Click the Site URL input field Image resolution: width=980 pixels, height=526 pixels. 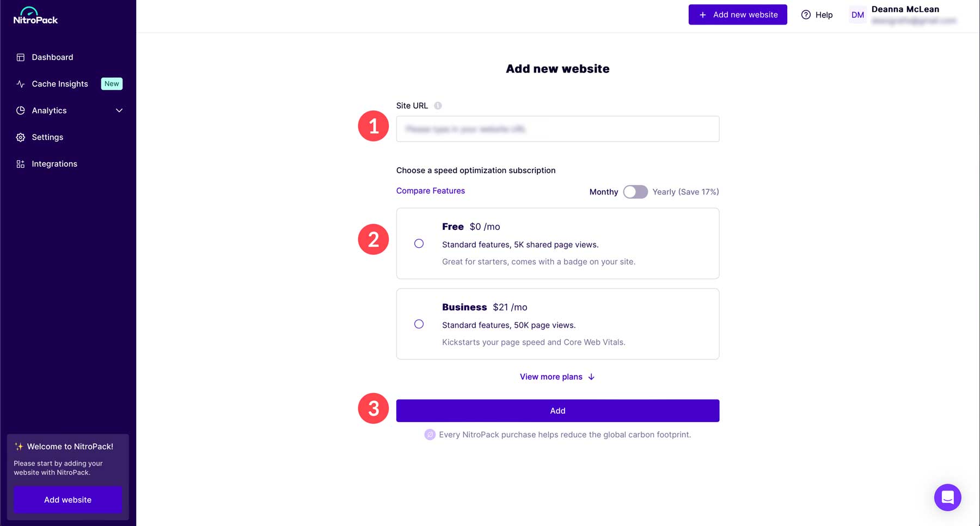pos(558,129)
